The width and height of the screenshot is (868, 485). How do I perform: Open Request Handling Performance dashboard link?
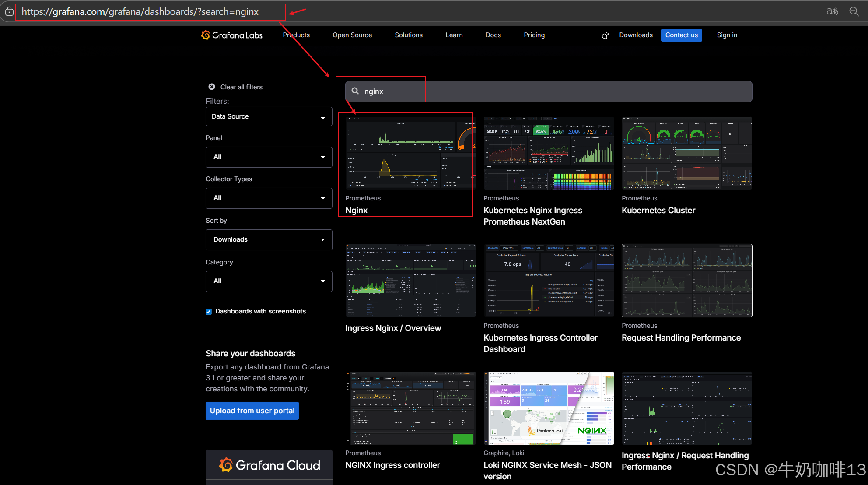[x=681, y=337]
